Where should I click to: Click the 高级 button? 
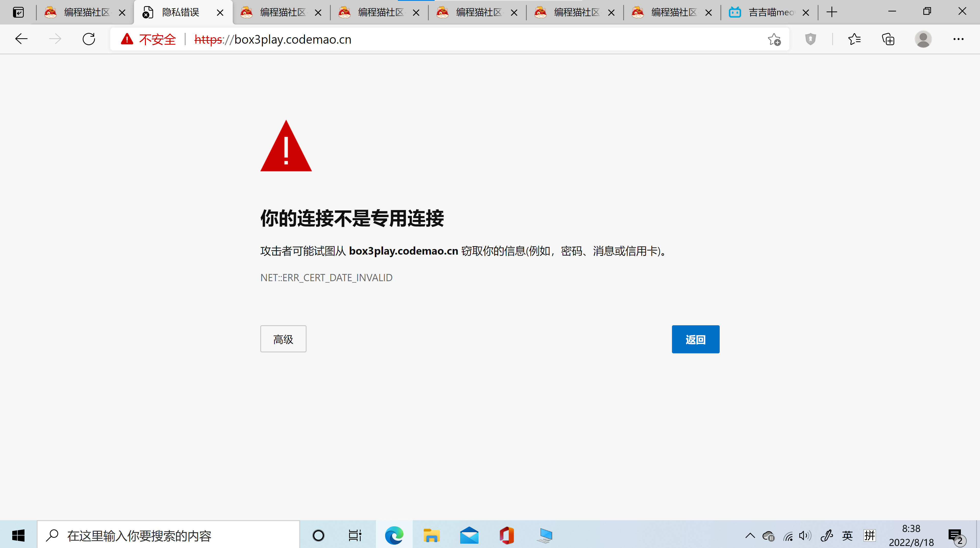(x=284, y=339)
